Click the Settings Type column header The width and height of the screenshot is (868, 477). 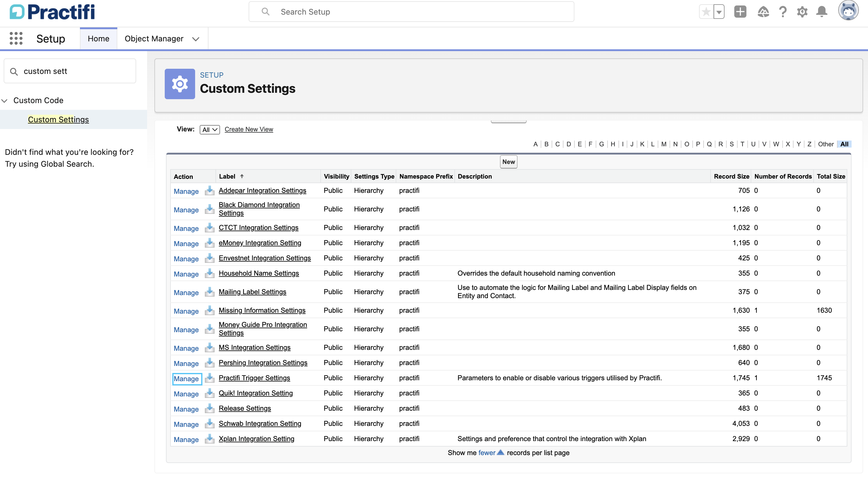(x=374, y=176)
